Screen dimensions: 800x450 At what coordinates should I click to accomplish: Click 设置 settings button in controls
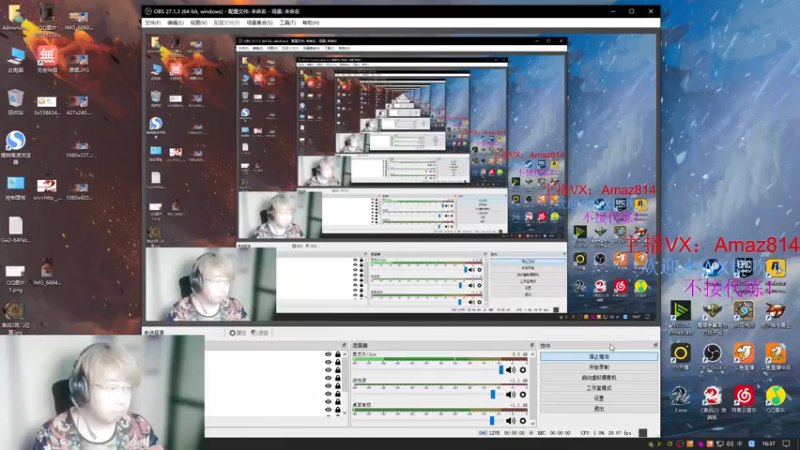[x=599, y=398]
